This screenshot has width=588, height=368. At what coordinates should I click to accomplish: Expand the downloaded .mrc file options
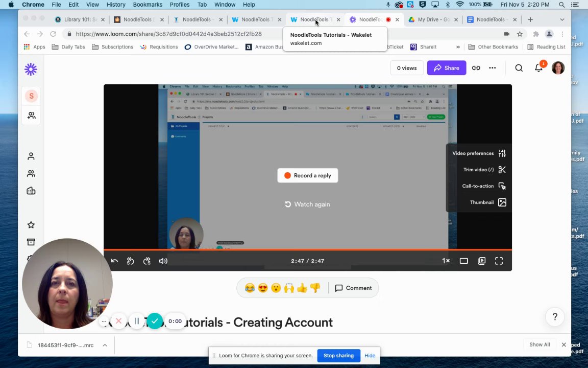(x=105, y=345)
